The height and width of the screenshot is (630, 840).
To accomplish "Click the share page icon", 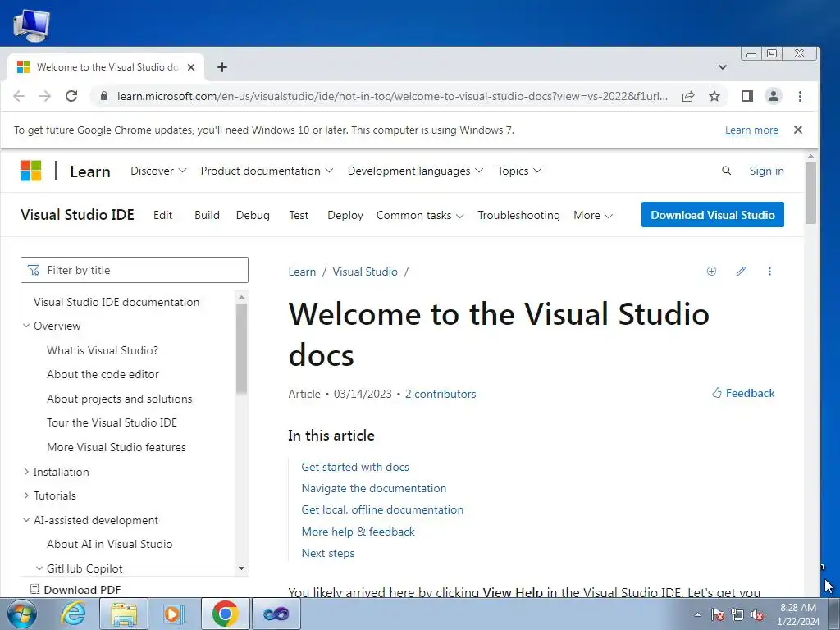I will (x=688, y=97).
